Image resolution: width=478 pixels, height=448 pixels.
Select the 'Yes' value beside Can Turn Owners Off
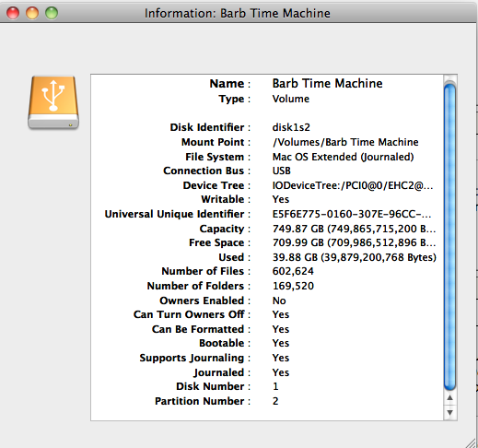281,314
